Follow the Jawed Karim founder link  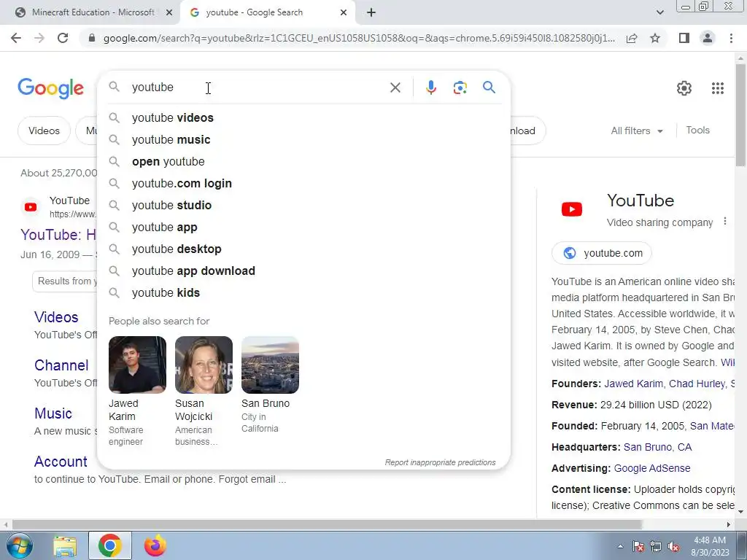(633, 384)
